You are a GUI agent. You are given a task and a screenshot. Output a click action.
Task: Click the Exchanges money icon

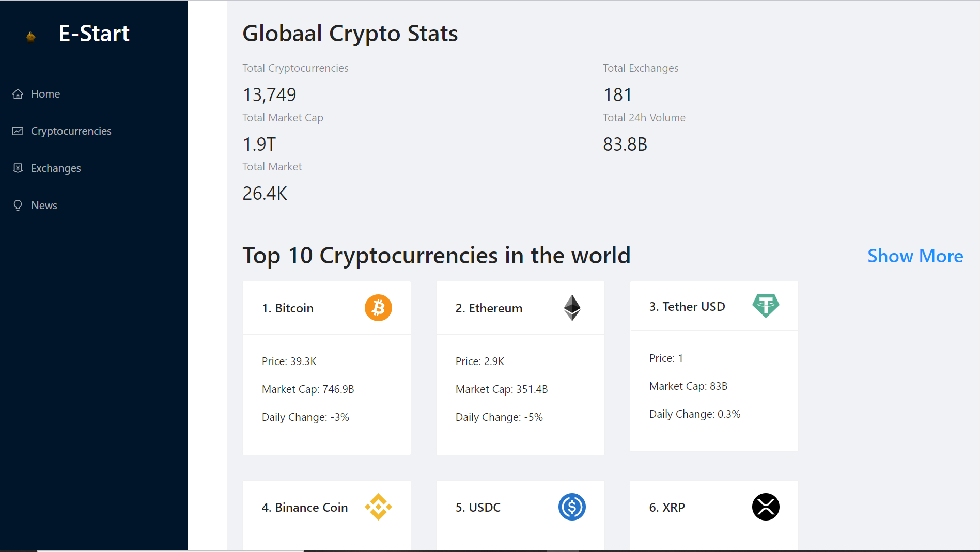(18, 168)
